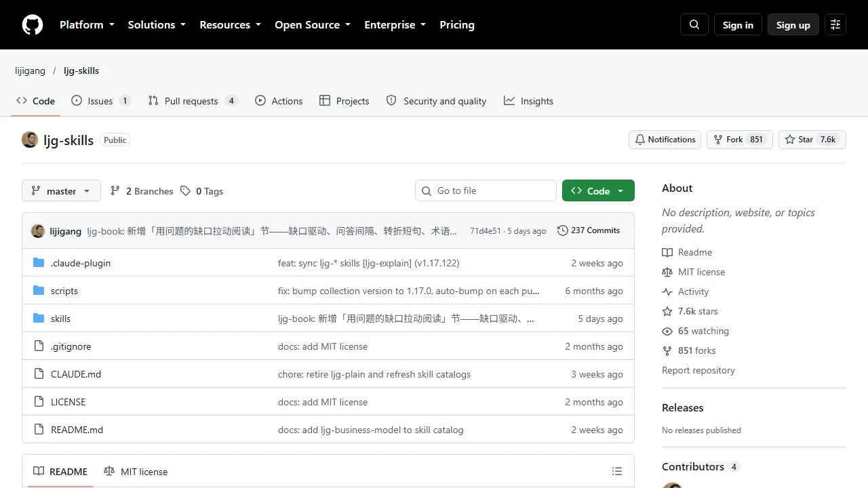This screenshot has height=488, width=868.
Task: Open the Pricing link
Action: (x=457, y=24)
